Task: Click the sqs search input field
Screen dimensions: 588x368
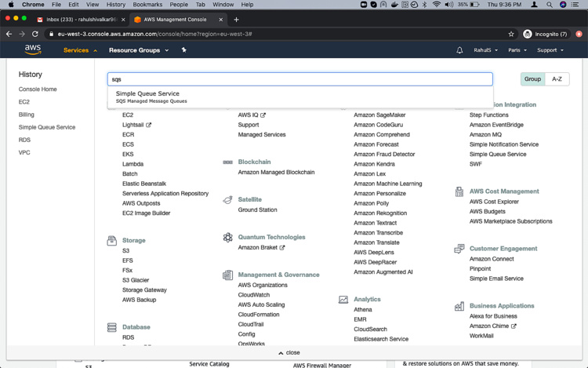Action: 299,79
